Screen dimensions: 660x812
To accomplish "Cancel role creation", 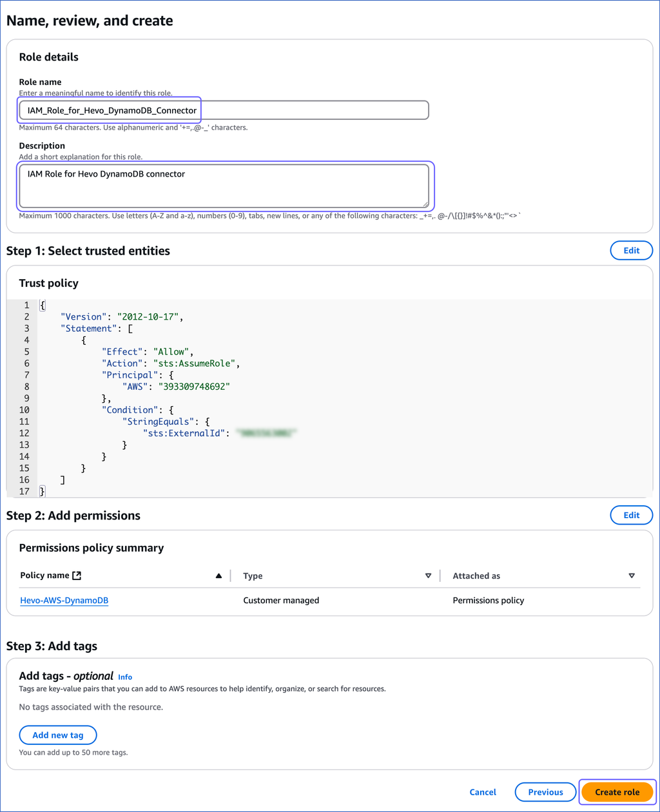I will [x=483, y=792].
